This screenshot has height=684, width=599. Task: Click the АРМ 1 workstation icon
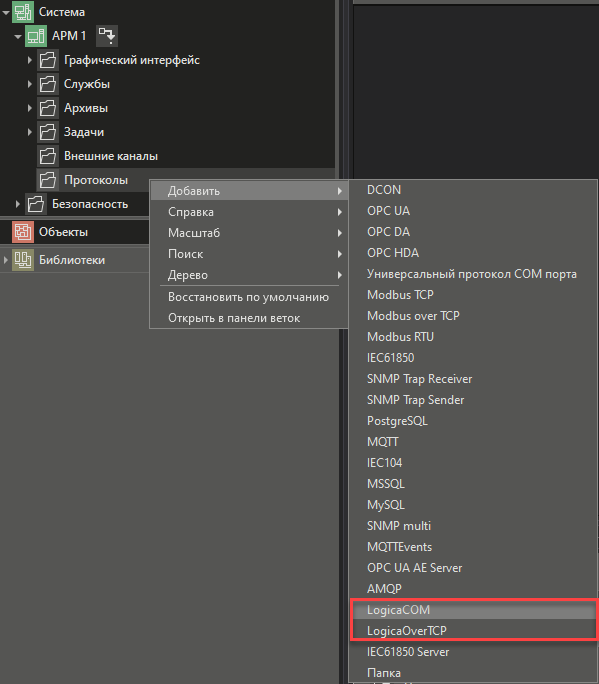click(x=36, y=36)
